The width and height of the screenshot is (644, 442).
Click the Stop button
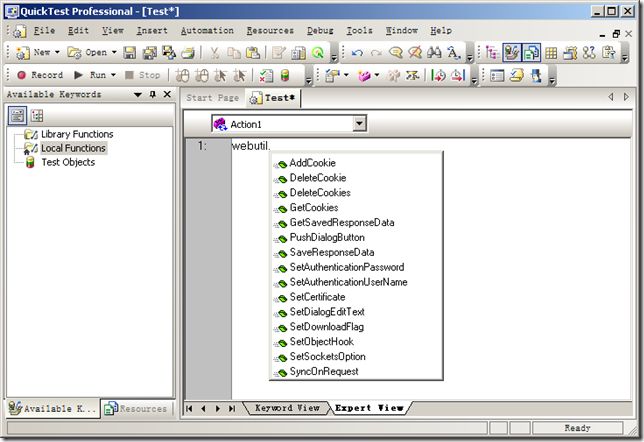(x=142, y=75)
